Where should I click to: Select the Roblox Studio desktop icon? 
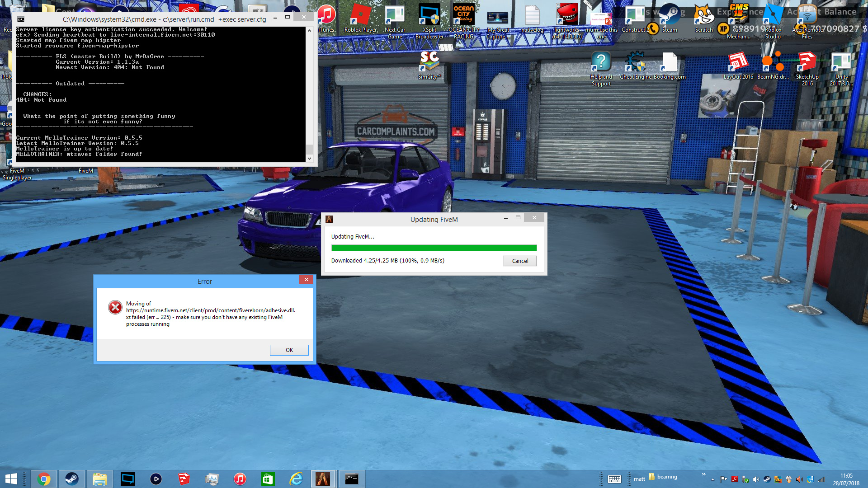(x=773, y=22)
